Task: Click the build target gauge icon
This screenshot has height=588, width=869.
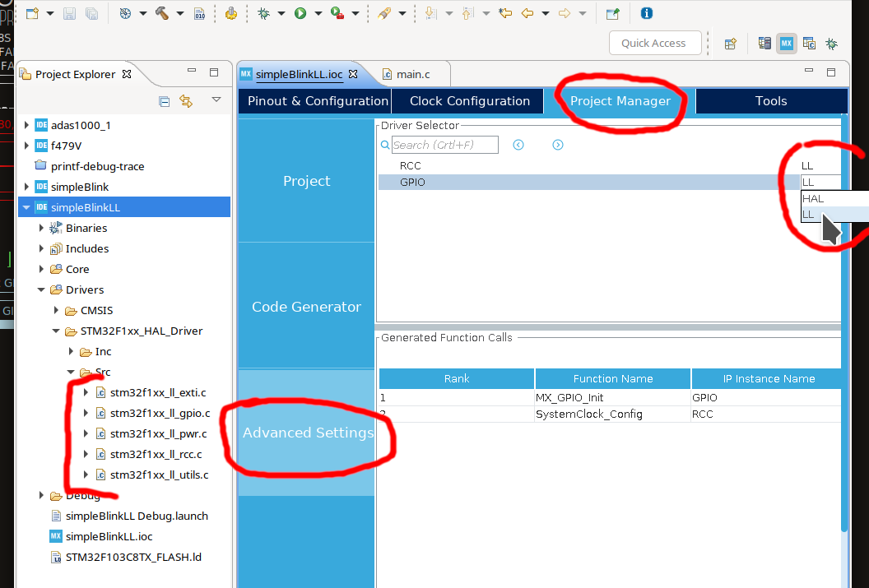Action: (126, 13)
